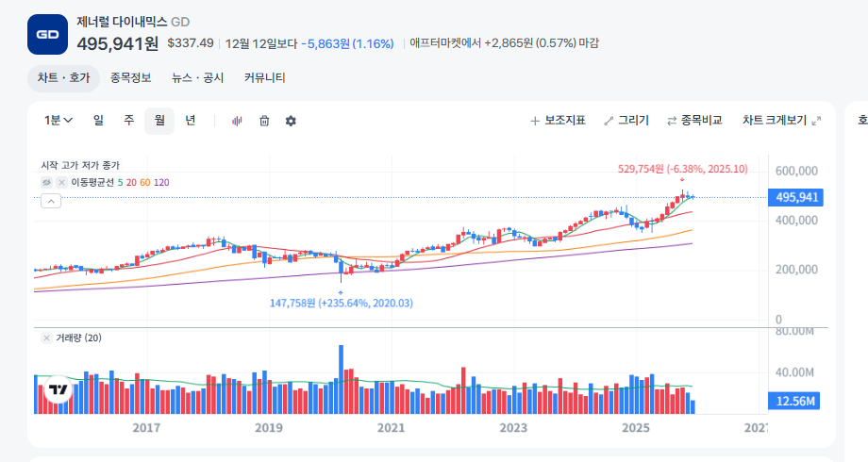The image size is (868, 462).
Task: Click the after-market 애프터마켓에서 +2,865원 text
Action: (x=505, y=43)
